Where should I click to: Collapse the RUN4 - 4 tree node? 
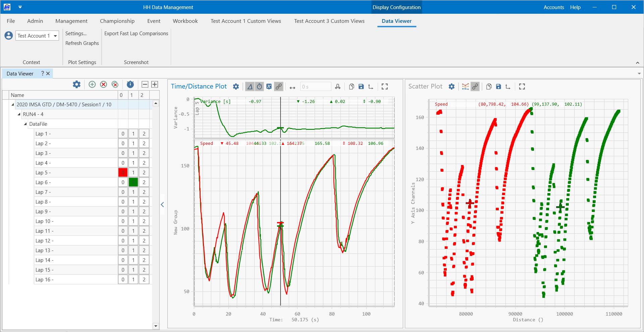(19, 114)
